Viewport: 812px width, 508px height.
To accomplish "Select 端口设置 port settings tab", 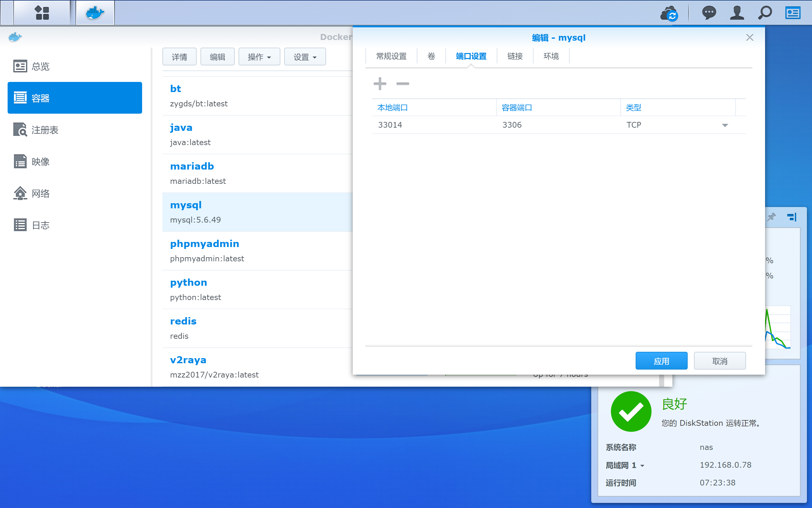I will click(x=471, y=56).
